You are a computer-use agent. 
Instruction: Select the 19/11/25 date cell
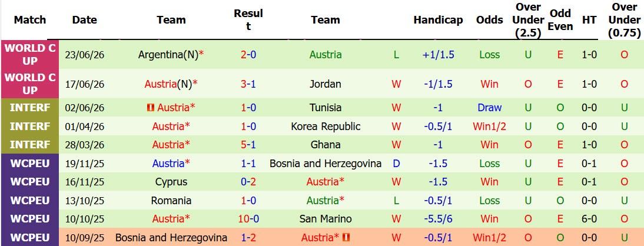85,164
